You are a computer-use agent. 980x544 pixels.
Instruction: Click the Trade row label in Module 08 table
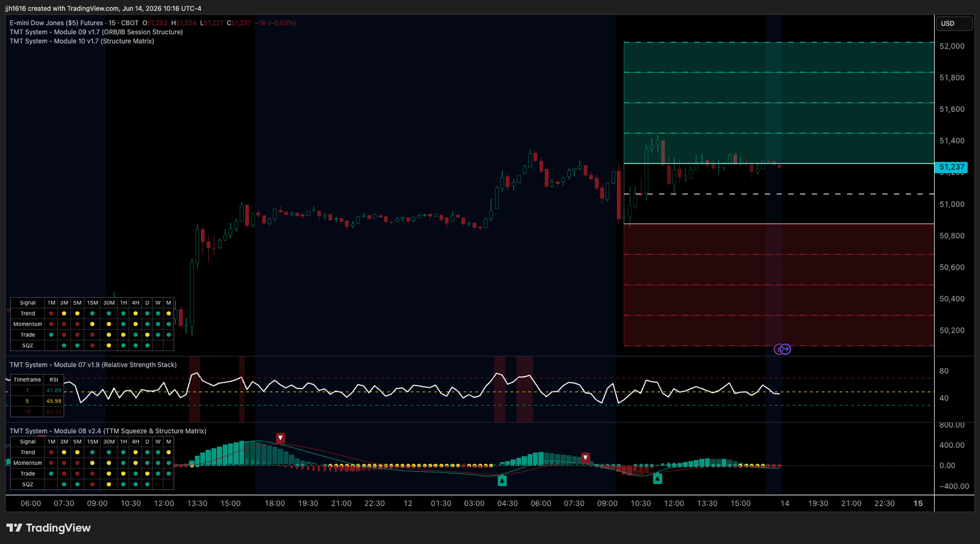click(x=28, y=474)
